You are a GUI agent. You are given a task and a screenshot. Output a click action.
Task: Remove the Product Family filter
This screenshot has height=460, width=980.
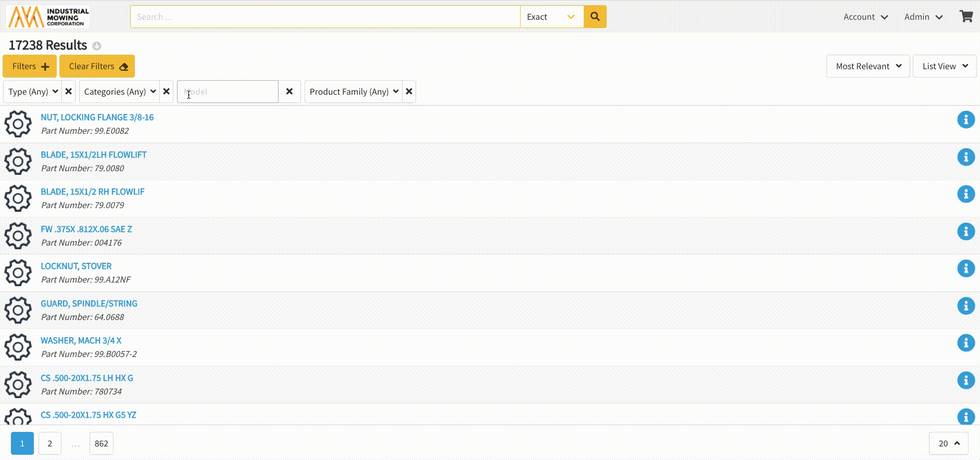(x=409, y=92)
